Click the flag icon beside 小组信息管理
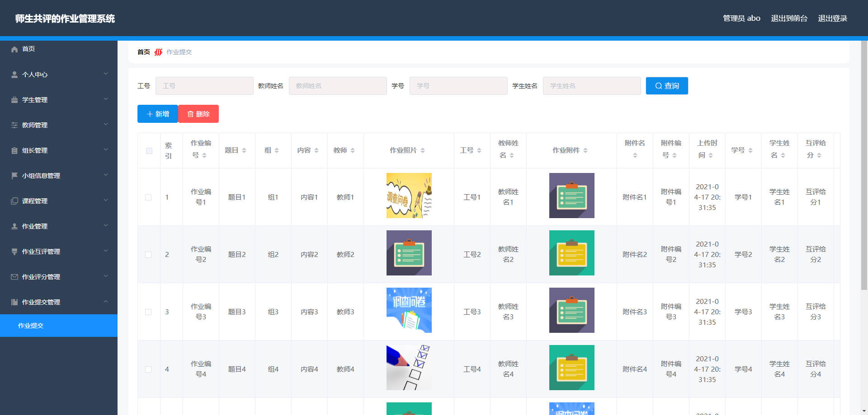Image resolution: width=868 pixels, height=415 pixels. 14,176
